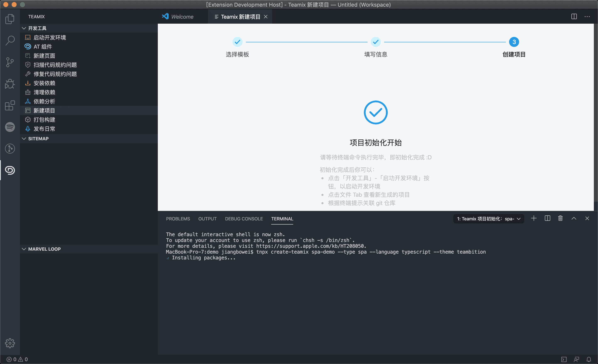
Task: Click the status bar terminal icon
Action: [x=564, y=359]
